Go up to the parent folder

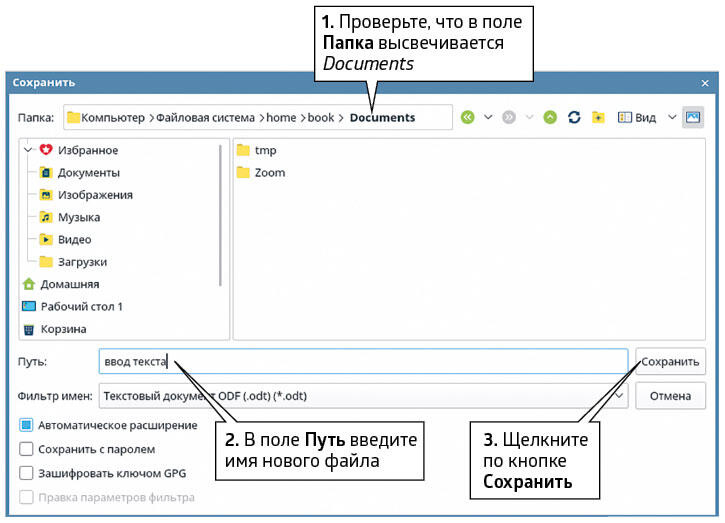[550, 117]
